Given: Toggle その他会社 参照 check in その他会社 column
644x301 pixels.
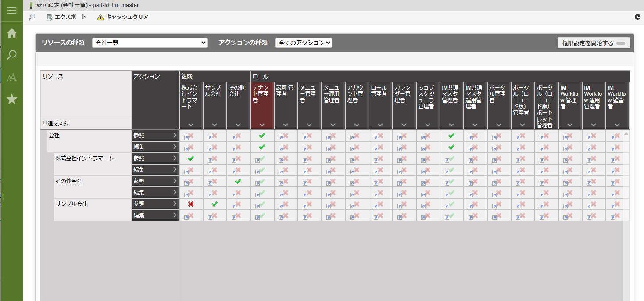Looking at the screenshot, I should [x=238, y=181].
